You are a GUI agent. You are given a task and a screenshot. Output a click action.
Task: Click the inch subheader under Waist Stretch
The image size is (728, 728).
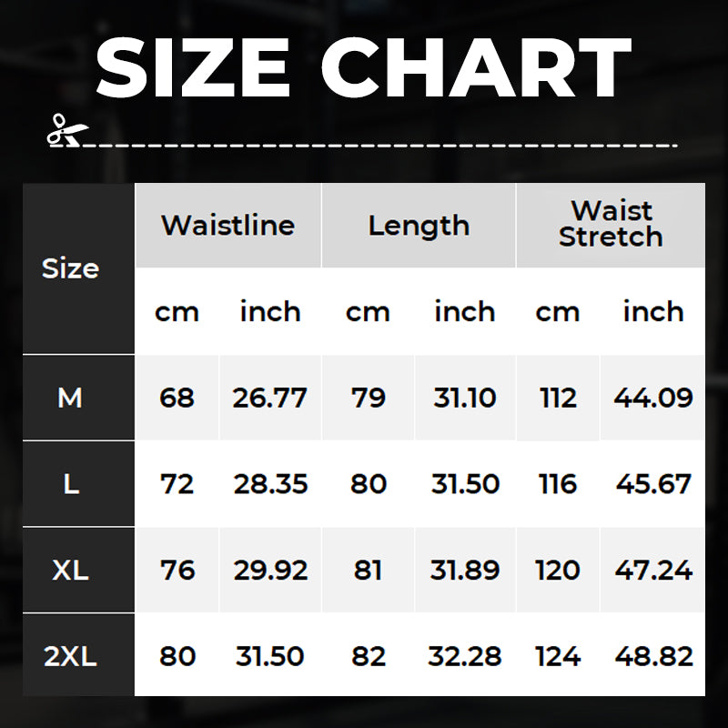point(653,312)
